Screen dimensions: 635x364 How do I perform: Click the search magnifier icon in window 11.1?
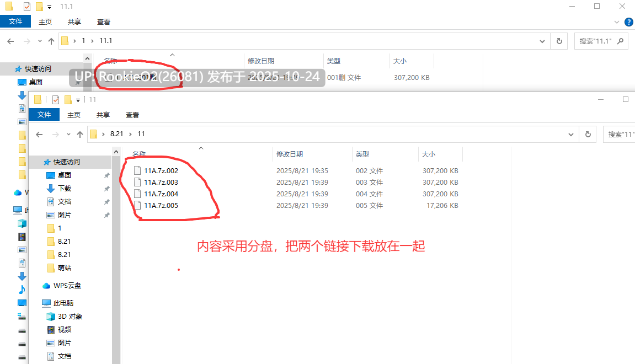tap(620, 41)
